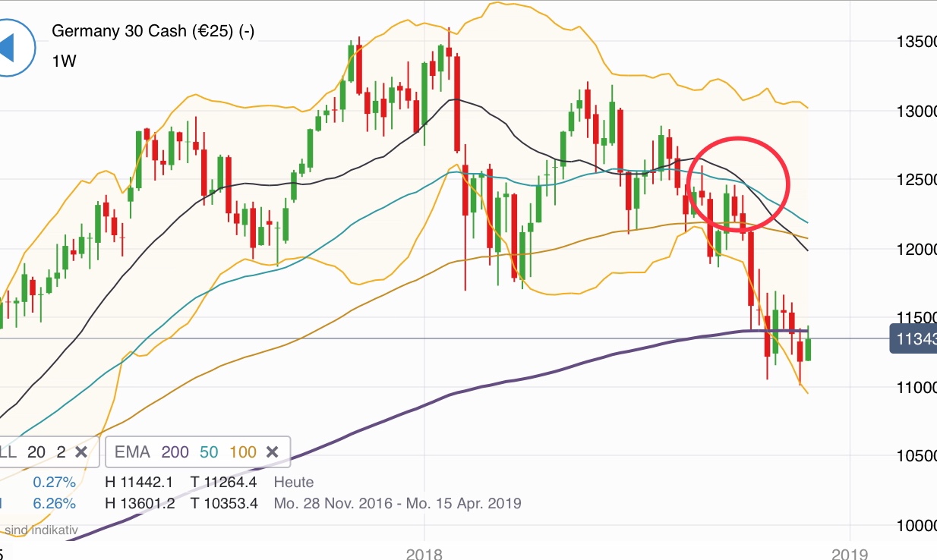This screenshot has height=560, width=937.
Task: Click the 0.27% change value
Action: (x=54, y=482)
